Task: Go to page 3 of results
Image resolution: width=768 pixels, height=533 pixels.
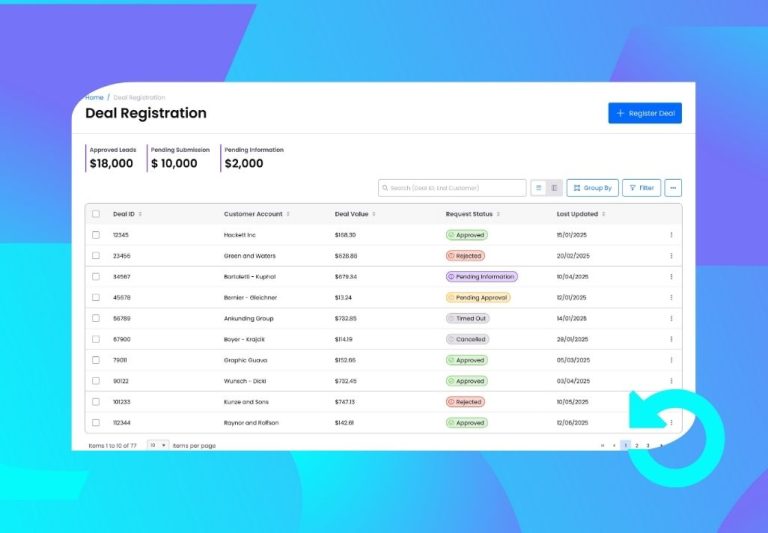Action: [648, 445]
